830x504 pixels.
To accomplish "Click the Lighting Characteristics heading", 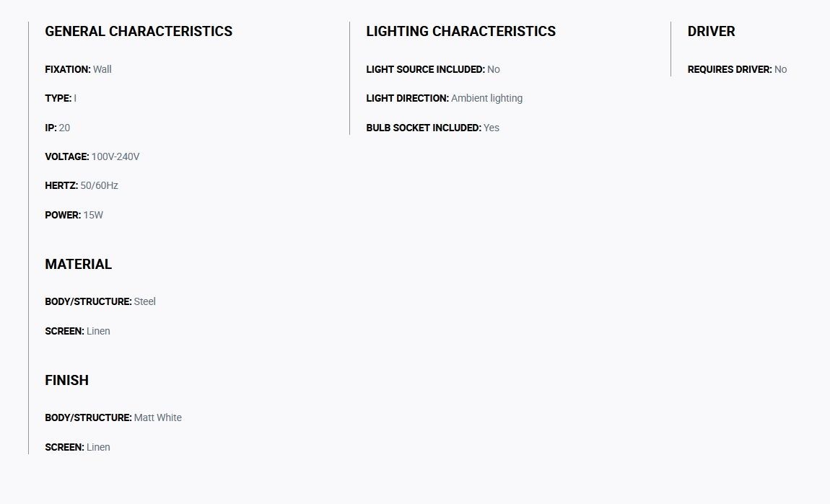I will click(461, 32).
